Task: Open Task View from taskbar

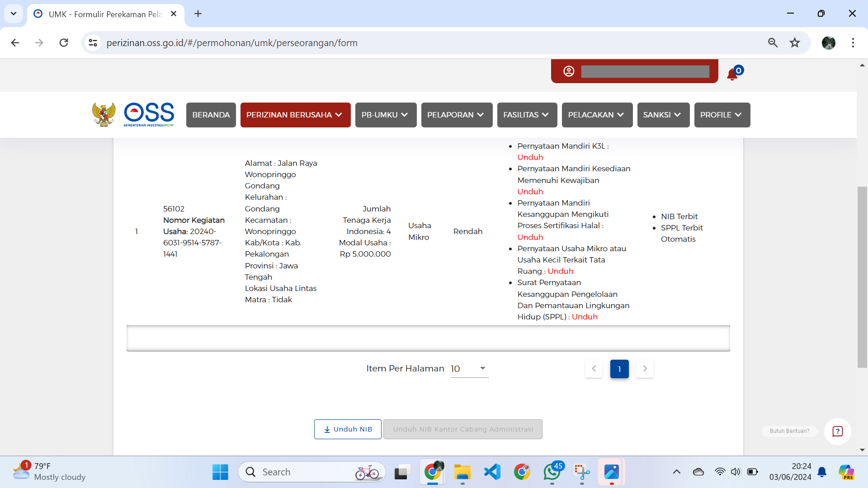Action: tap(402, 472)
